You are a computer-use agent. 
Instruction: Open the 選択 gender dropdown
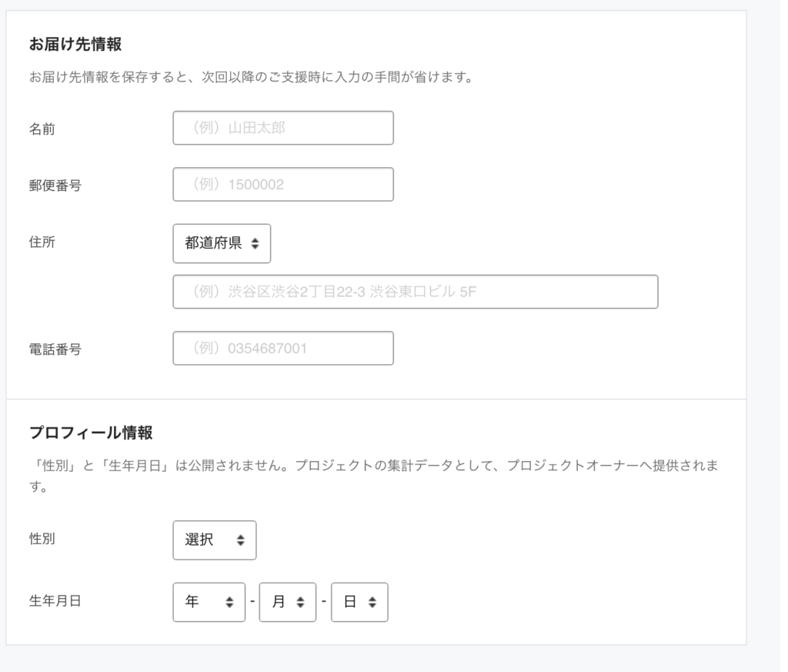[215, 540]
